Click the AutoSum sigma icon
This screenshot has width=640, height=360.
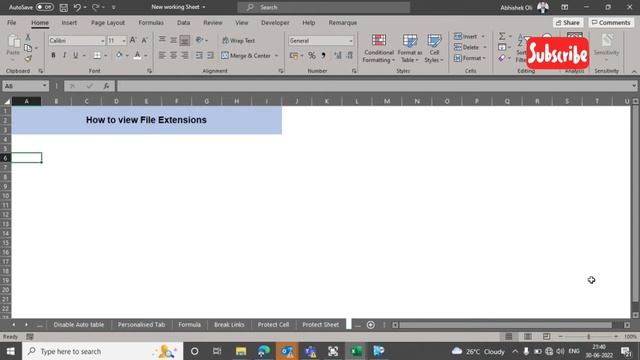pyautogui.click(x=502, y=36)
